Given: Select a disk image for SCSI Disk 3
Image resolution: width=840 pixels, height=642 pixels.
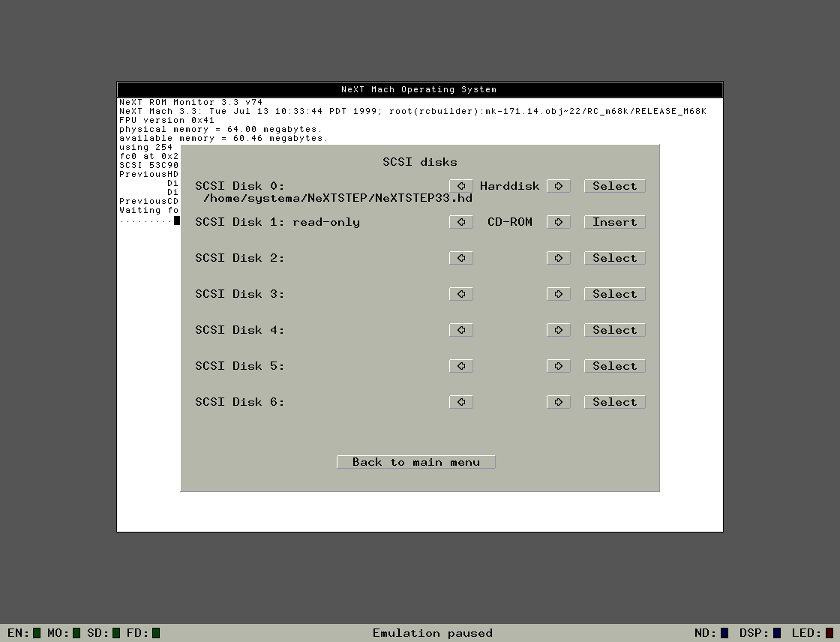Looking at the screenshot, I should (614, 293).
